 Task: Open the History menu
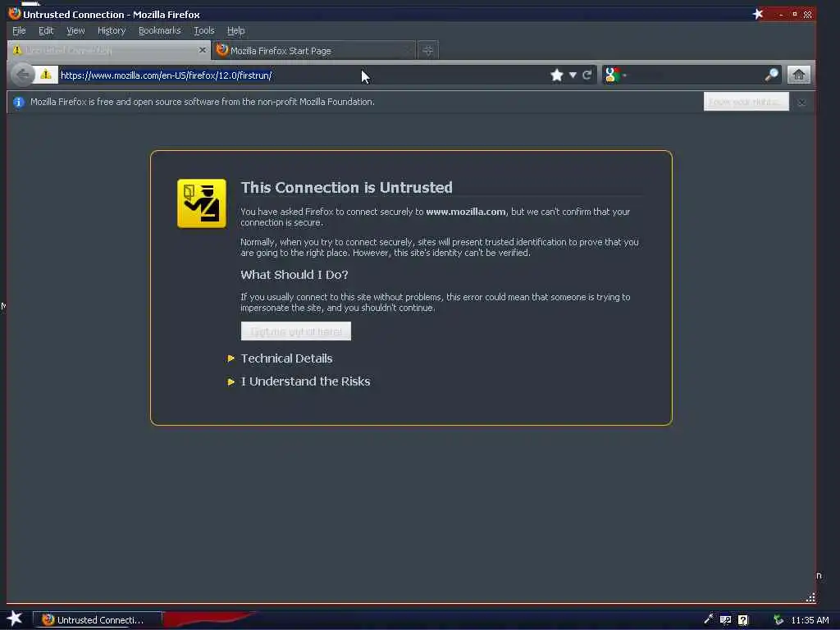[x=112, y=30]
